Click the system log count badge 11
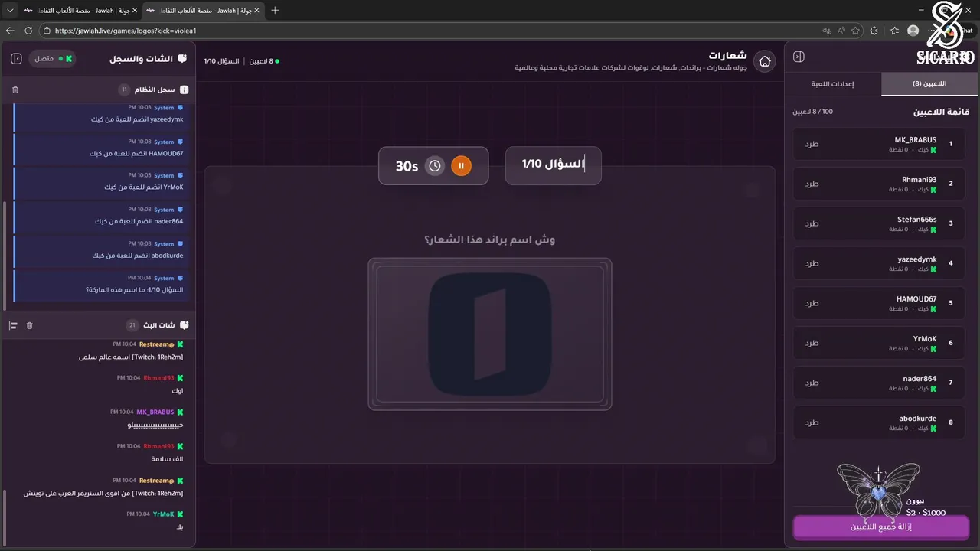The image size is (980, 551). (125, 90)
